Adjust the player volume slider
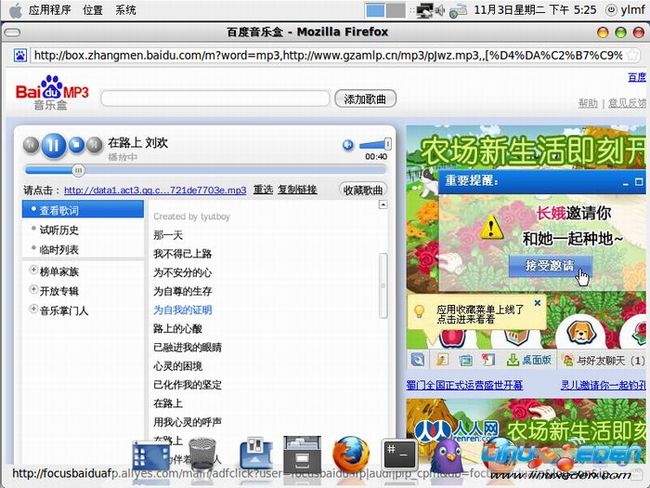Screen dimensions: 650x488 (x=375, y=144)
